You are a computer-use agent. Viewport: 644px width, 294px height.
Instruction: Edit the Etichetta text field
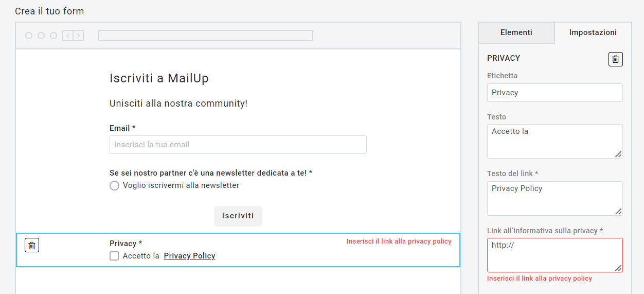pos(554,93)
